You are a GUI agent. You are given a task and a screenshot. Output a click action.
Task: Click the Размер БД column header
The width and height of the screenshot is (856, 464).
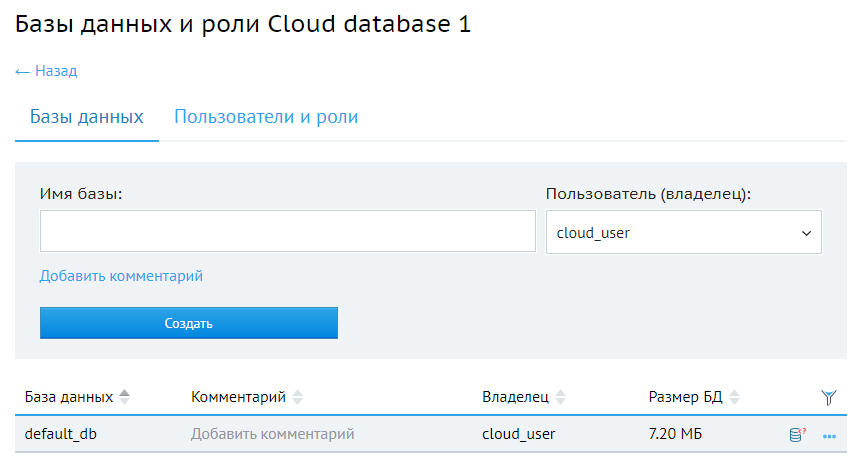[x=685, y=397]
